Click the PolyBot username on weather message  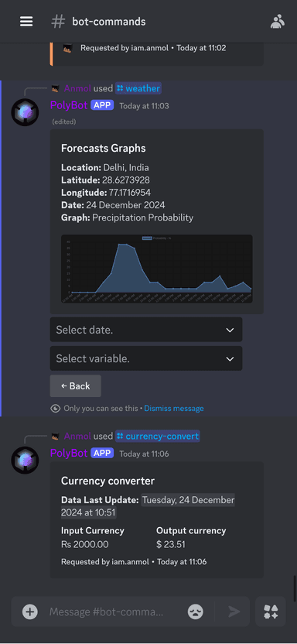tap(69, 105)
